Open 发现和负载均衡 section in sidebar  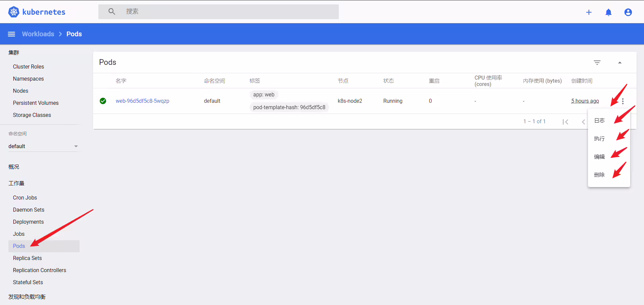pos(27,297)
